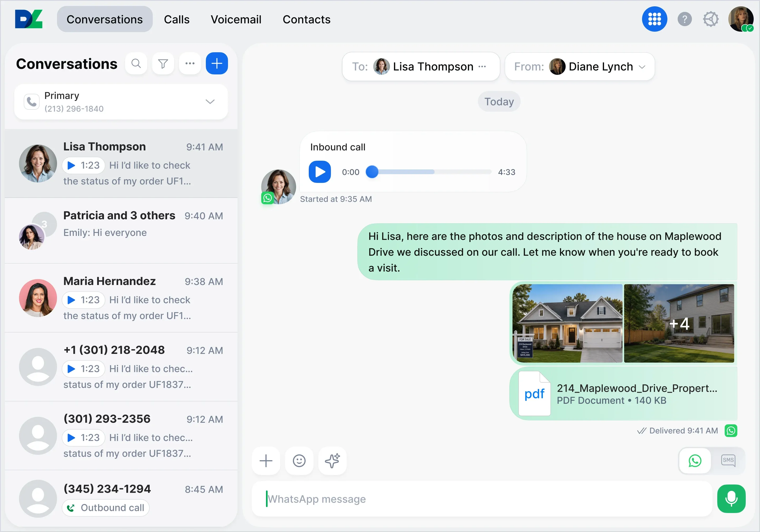Play the inbound call recording

tap(320, 172)
